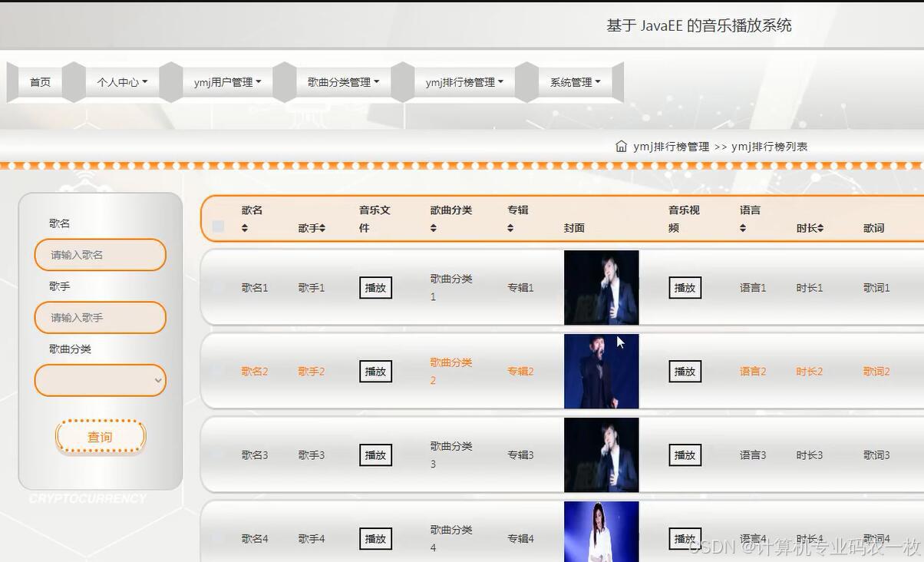Image resolution: width=924 pixels, height=562 pixels.
Task: Click the 音乐文件 column header
Action: pyautogui.click(x=375, y=219)
